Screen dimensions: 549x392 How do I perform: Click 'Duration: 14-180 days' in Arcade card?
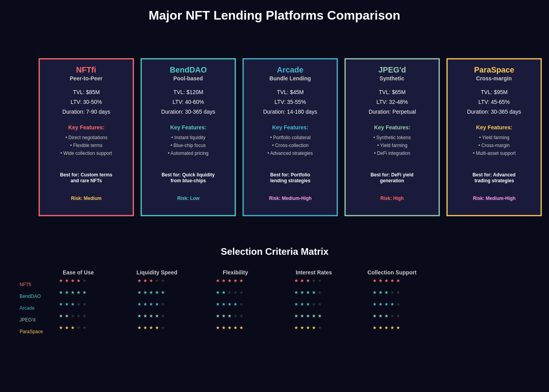(x=290, y=112)
